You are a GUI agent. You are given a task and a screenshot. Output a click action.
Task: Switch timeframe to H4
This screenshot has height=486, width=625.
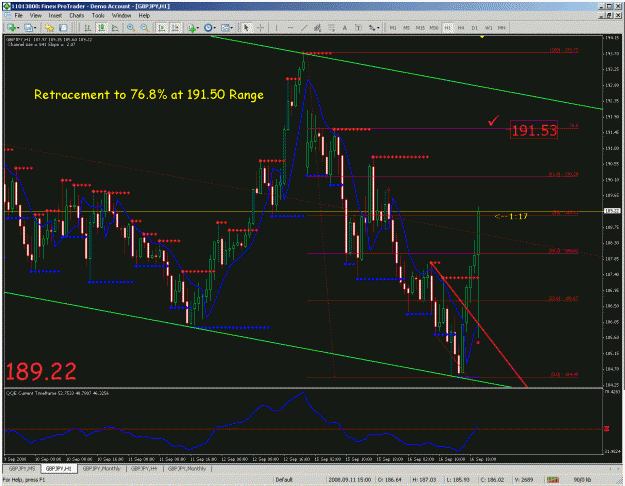pyautogui.click(x=461, y=28)
